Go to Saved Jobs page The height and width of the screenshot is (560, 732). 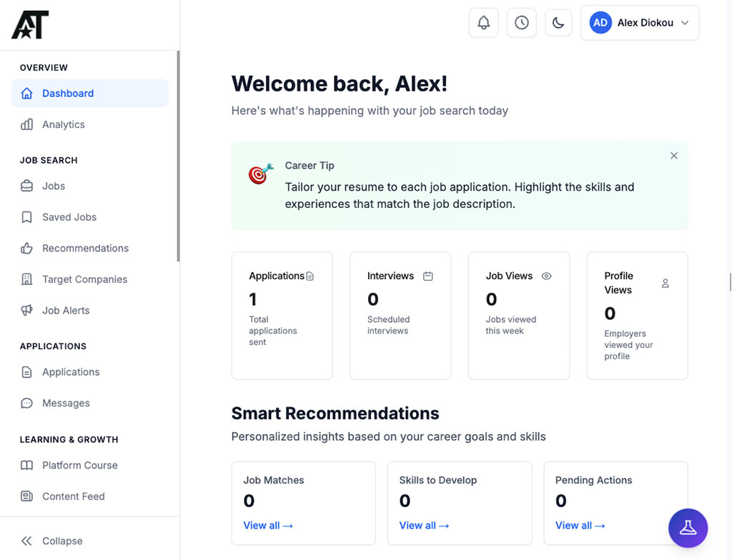(x=69, y=217)
